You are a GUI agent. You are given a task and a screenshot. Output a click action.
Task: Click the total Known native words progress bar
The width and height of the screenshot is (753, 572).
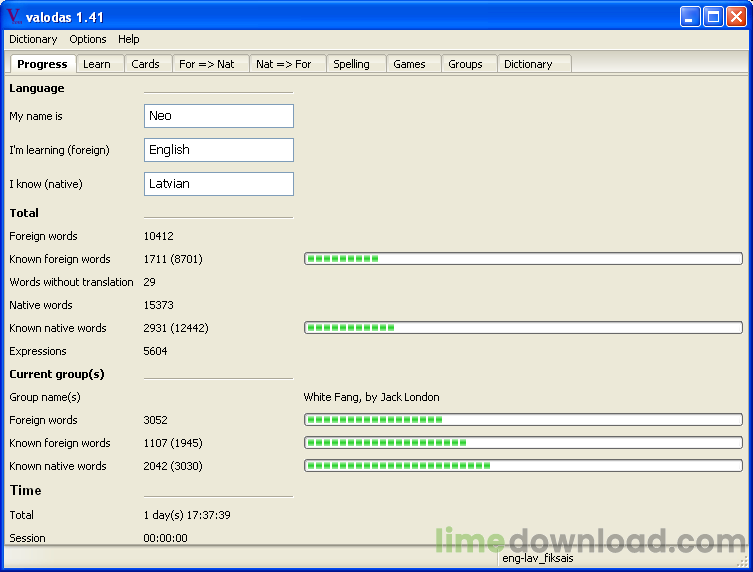523,328
